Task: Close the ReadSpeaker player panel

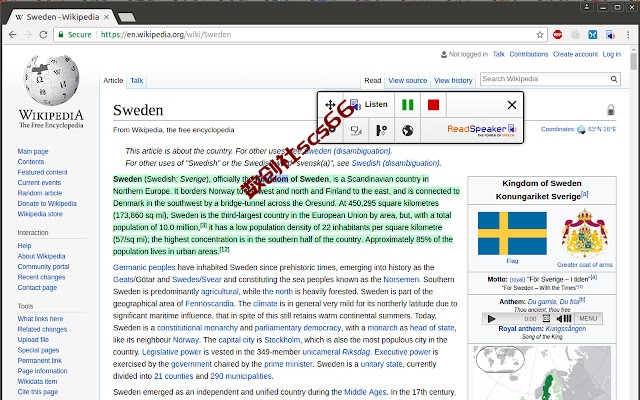Action: point(511,105)
